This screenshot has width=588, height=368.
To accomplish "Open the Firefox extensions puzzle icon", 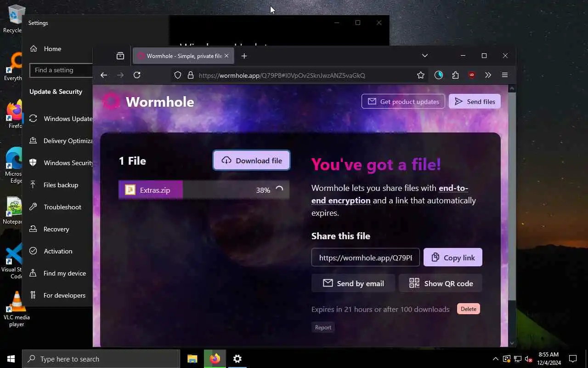I will point(455,75).
